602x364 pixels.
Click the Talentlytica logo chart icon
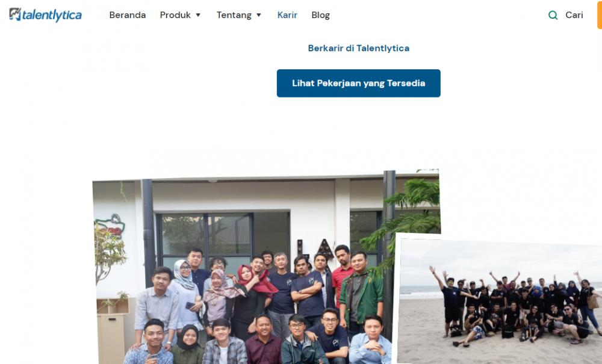coord(15,14)
